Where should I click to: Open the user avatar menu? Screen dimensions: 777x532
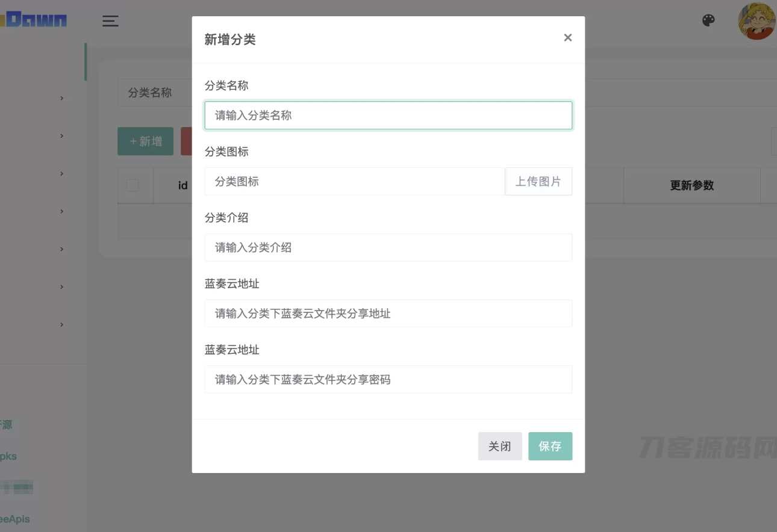click(757, 21)
